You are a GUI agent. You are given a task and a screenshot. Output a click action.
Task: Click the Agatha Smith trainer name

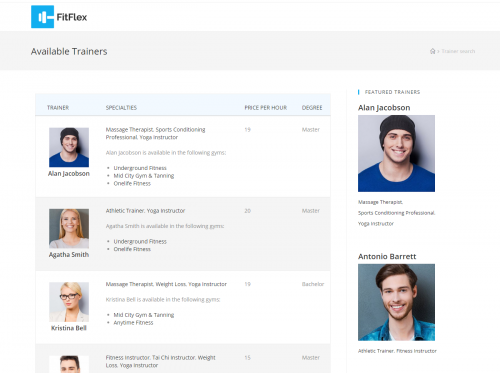click(69, 255)
